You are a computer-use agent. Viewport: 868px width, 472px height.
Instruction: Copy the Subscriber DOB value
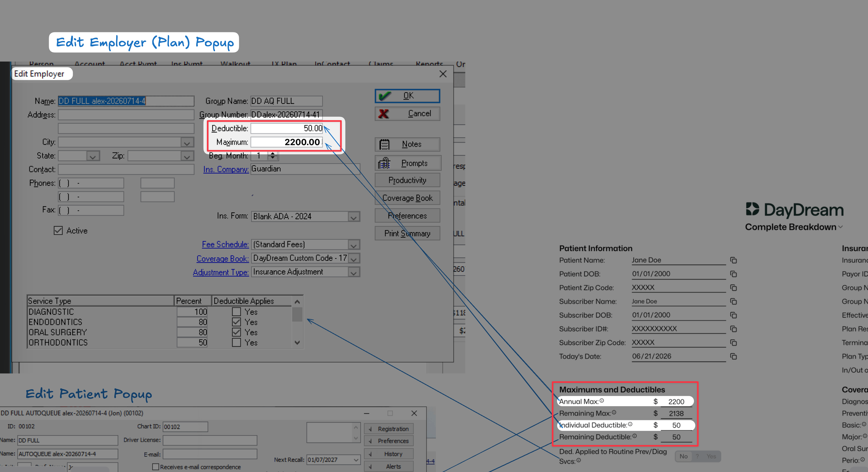click(x=733, y=315)
